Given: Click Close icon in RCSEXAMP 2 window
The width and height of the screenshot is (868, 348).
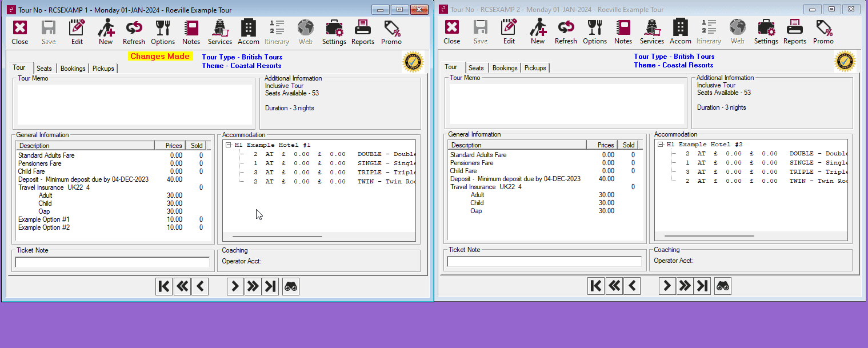Looking at the screenshot, I should tap(452, 31).
